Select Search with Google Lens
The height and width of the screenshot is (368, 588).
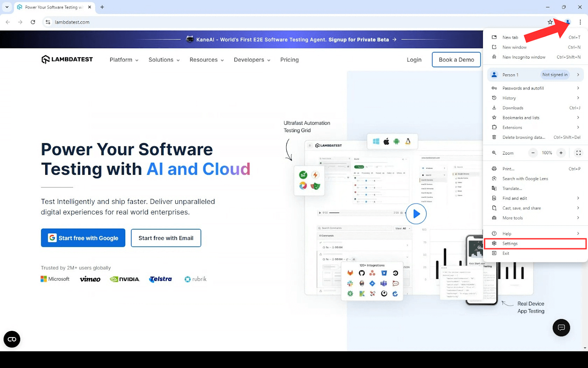535,178
